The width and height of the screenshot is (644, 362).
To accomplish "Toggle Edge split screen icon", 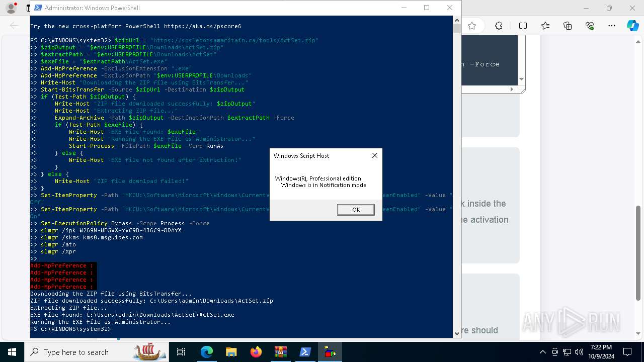I will [x=523, y=26].
